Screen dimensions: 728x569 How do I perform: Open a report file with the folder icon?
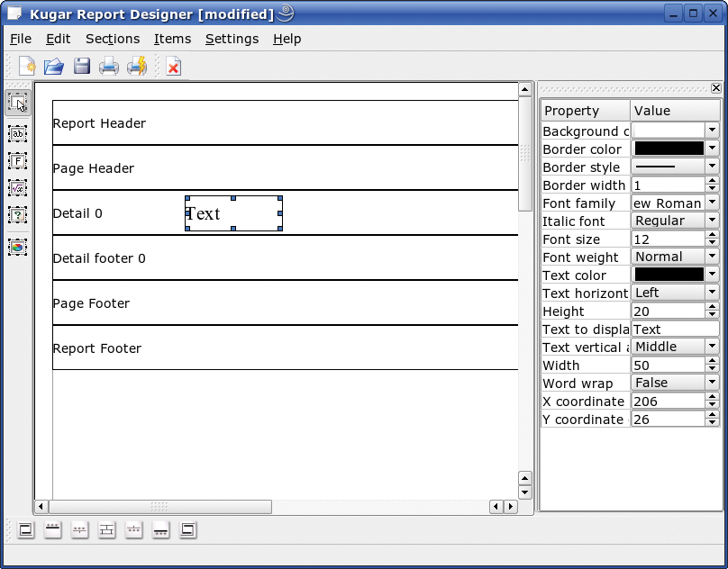pos(54,66)
